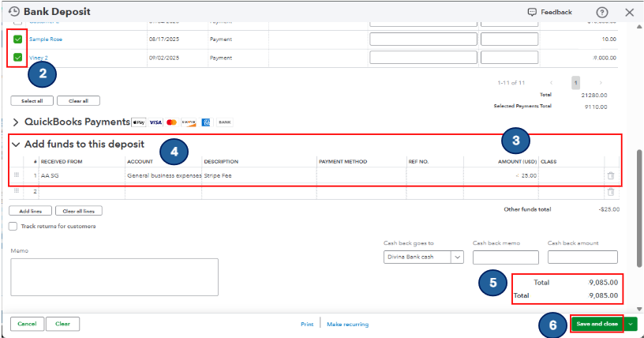Viewport: 644px width, 338px height.
Task: Click Selected Payments Total '9110.00'
Action: (596, 107)
